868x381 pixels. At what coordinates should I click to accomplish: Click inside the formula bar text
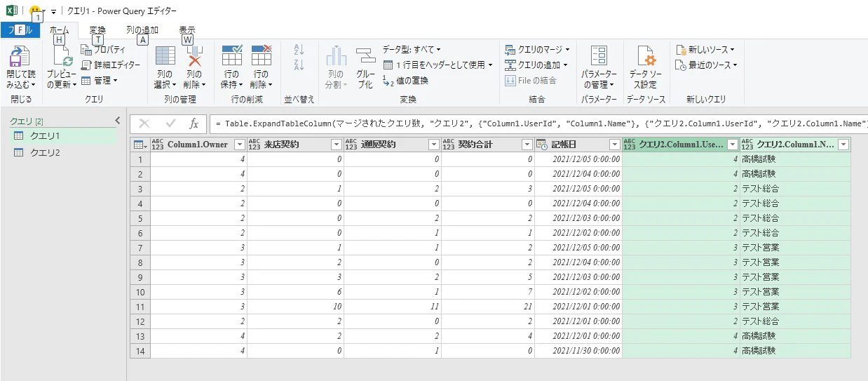(x=540, y=124)
